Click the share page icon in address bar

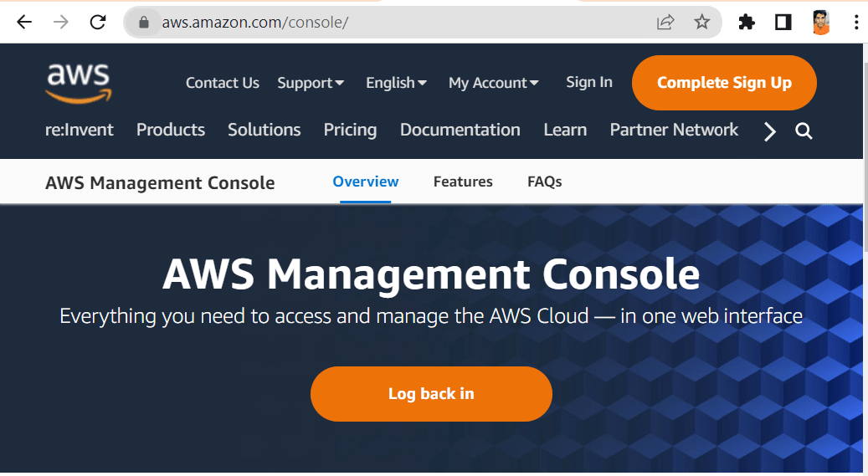(x=665, y=23)
